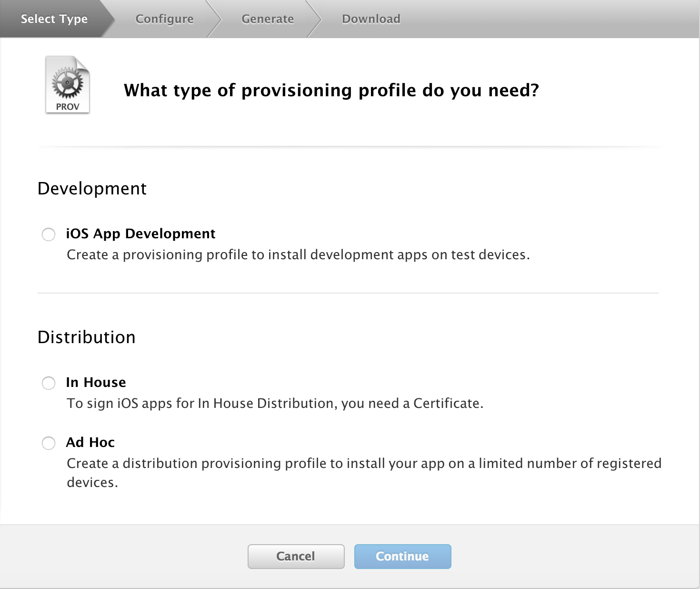Viewport: 700px width, 589px height.
Task: Click the Development section heading
Action: (x=92, y=189)
